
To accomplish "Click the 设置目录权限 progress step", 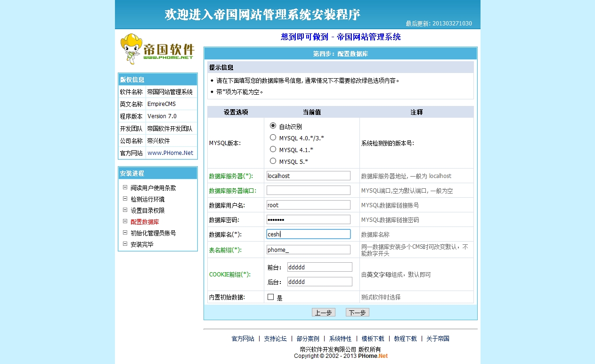I will pos(147,210).
